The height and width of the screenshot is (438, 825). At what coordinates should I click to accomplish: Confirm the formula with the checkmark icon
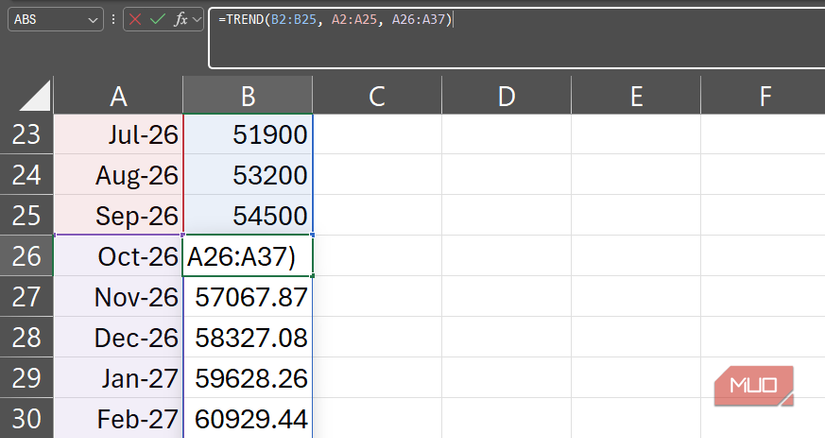[x=157, y=20]
